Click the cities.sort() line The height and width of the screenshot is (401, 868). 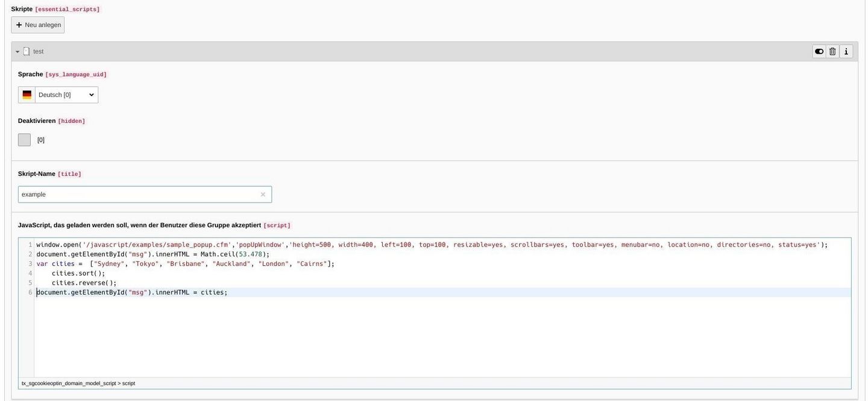click(x=78, y=273)
